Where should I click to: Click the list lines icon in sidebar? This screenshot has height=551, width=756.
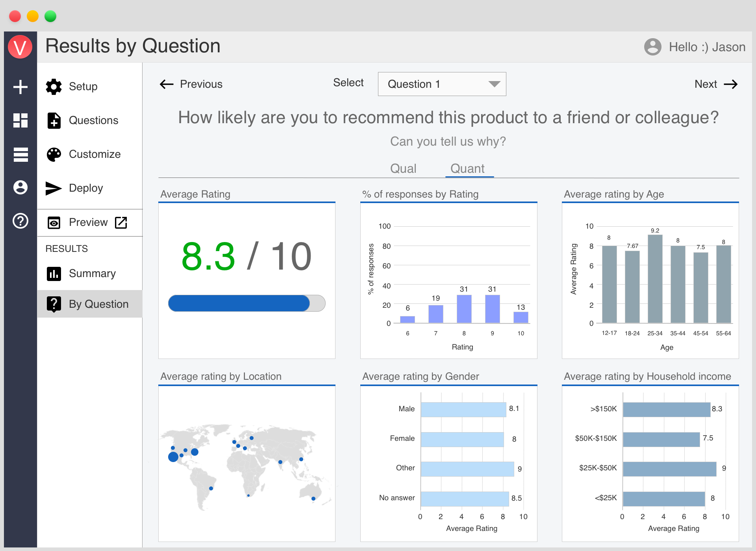tap(20, 154)
